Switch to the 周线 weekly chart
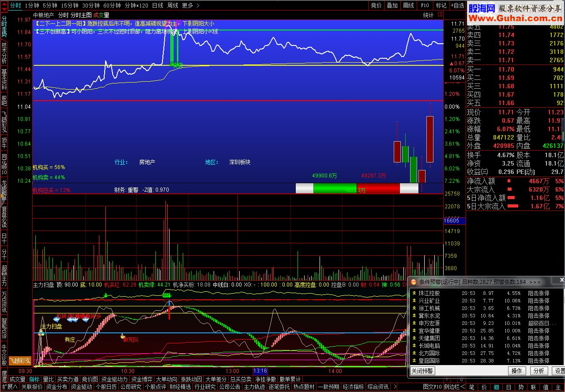Viewport: 565px width, 392px height. point(173,5)
